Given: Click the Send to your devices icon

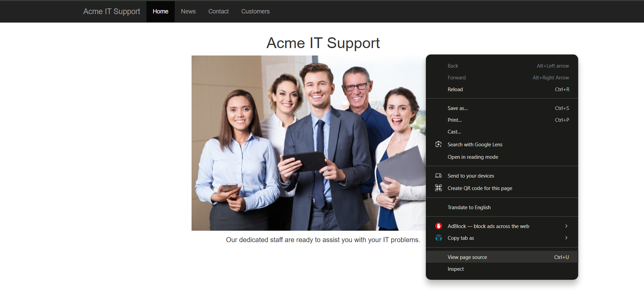Looking at the screenshot, I should coord(438,176).
